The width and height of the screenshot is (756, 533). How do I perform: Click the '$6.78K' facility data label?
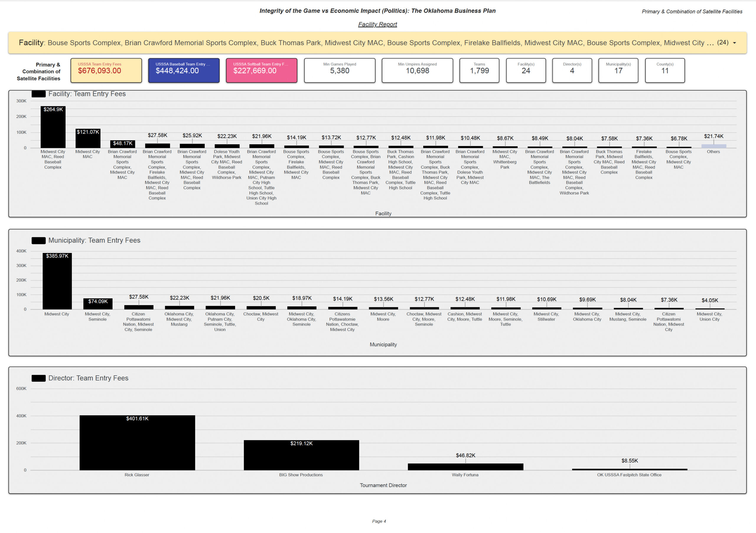pyautogui.click(x=679, y=138)
